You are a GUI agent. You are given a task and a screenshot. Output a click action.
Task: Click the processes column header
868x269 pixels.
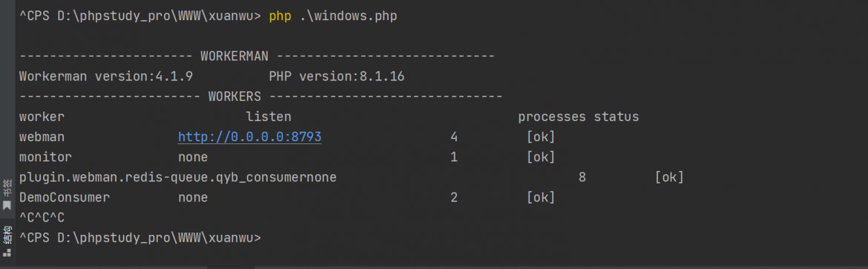coord(552,117)
